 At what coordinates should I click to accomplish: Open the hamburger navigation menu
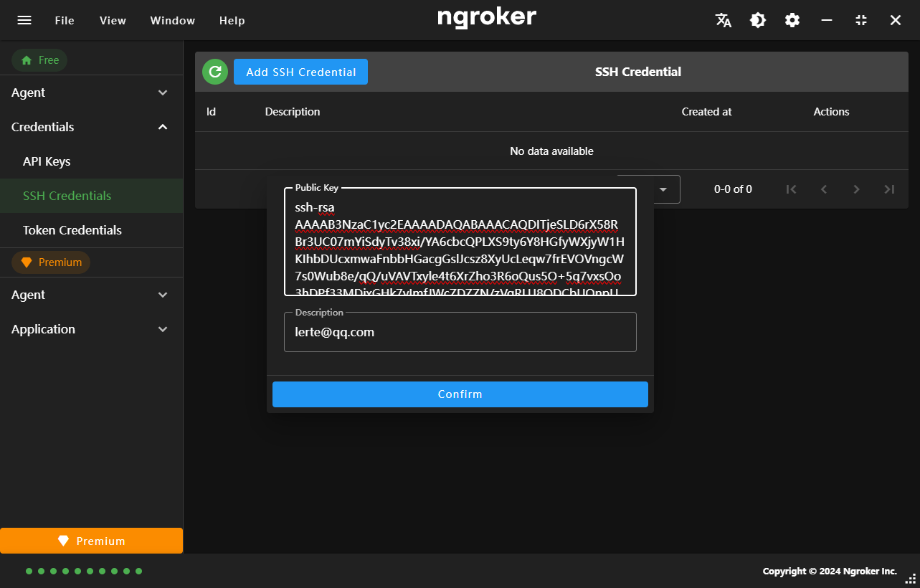(x=24, y=20)
